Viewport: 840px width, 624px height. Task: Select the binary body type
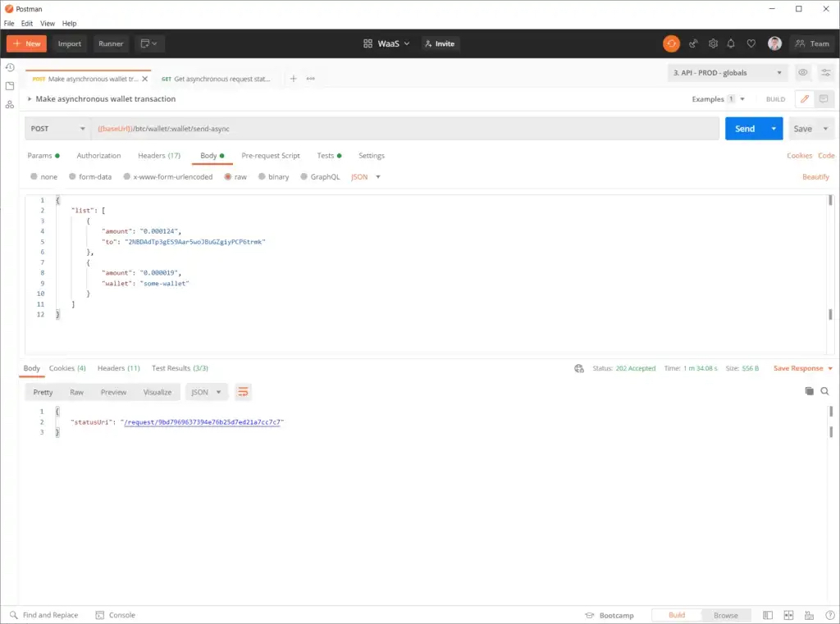click(273, 177)
